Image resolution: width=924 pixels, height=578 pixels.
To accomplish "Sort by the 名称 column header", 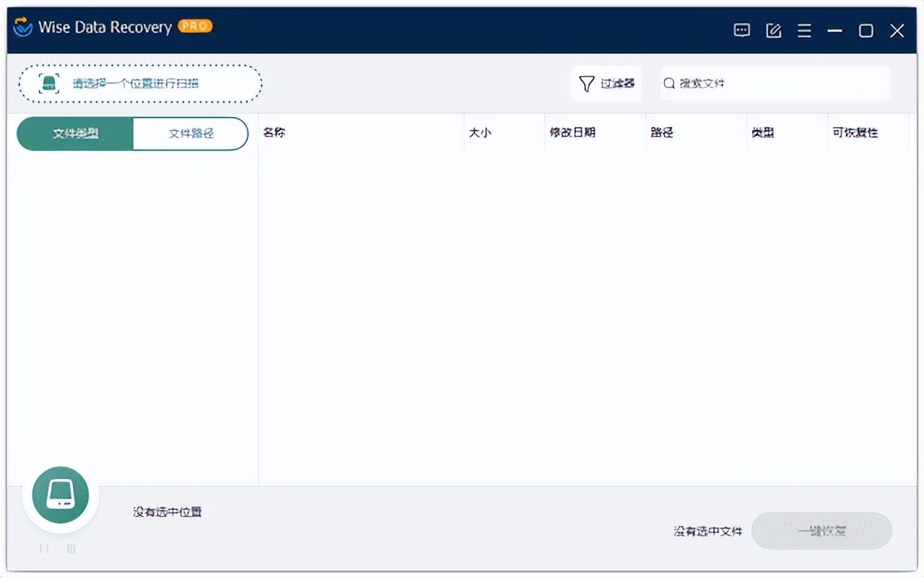I will coord(274,133).
